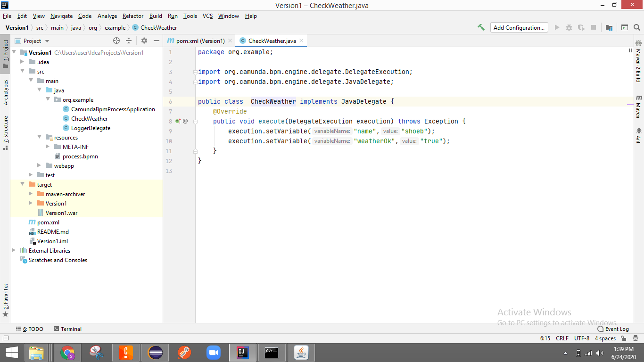
Task: Click 6:15 line column indicator
Action: click(545, 338)
